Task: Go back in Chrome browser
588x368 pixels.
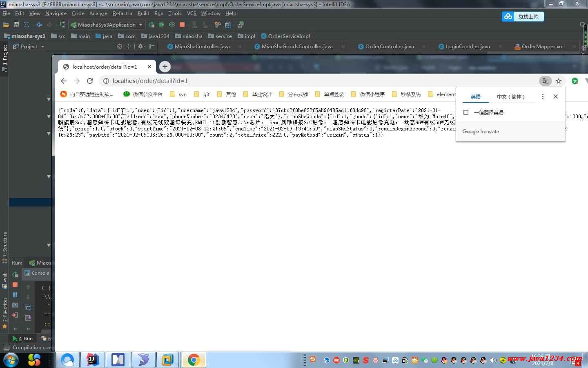Action: [x=64, y=81]
